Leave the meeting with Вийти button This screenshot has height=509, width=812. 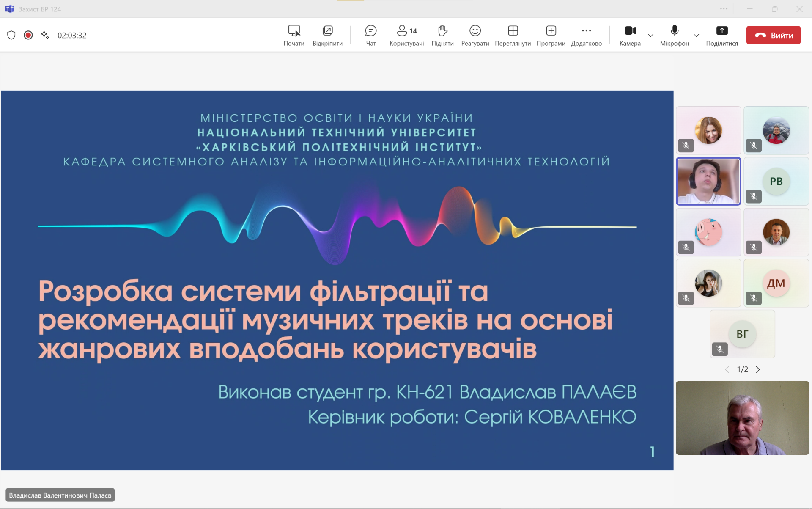[773, 35]
